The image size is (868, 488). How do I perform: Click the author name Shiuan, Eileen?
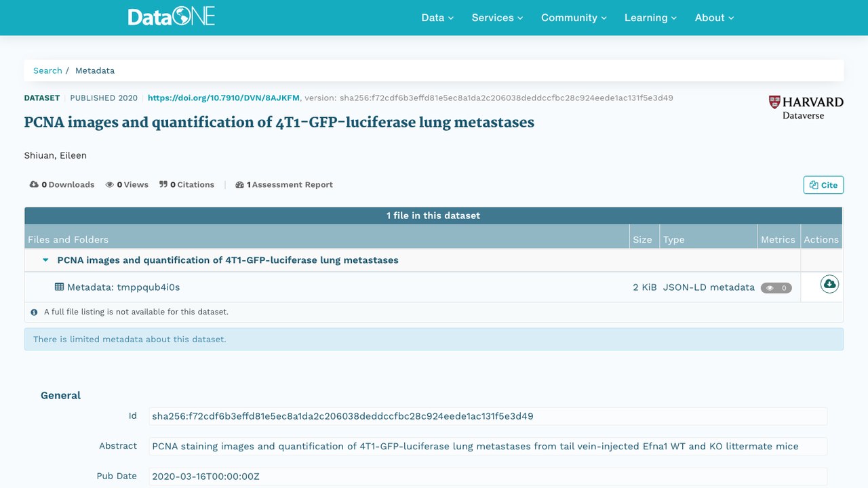pos(56,155)
